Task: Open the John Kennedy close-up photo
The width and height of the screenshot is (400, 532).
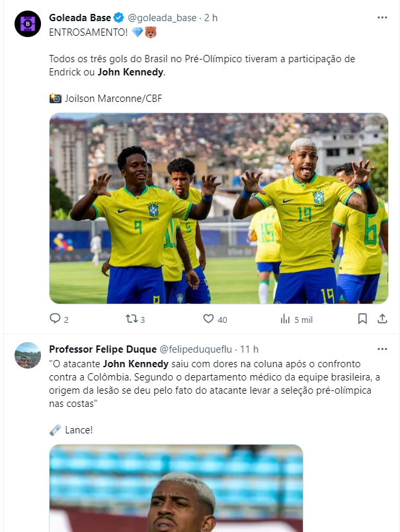Action: (177, 488)
